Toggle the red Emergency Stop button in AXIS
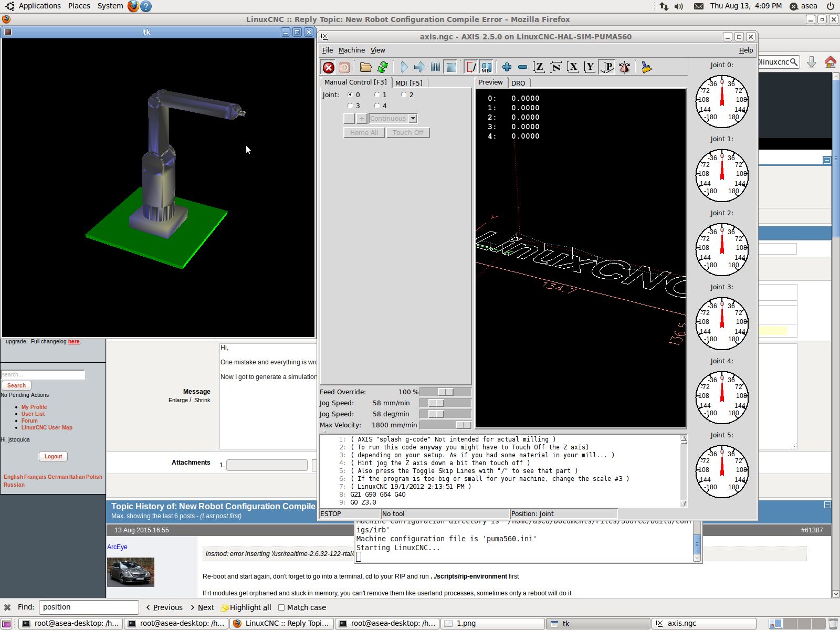 click(329, 67)
